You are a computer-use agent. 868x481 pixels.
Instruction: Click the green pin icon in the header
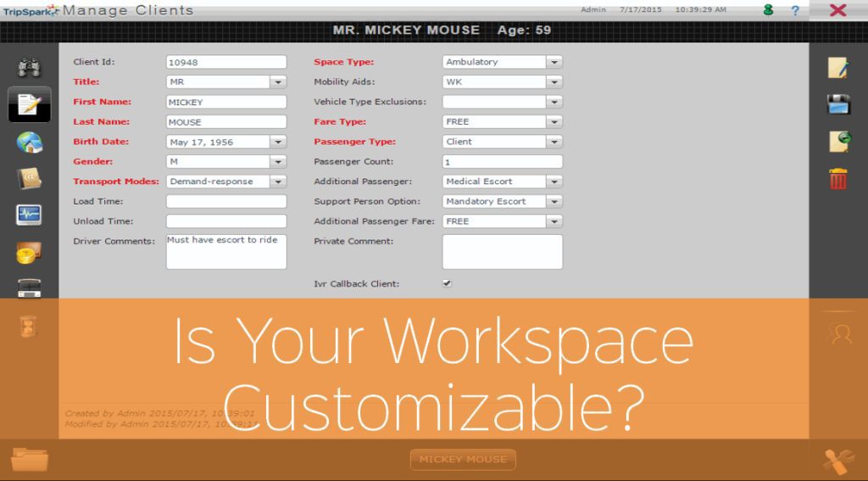click(768, 9)
